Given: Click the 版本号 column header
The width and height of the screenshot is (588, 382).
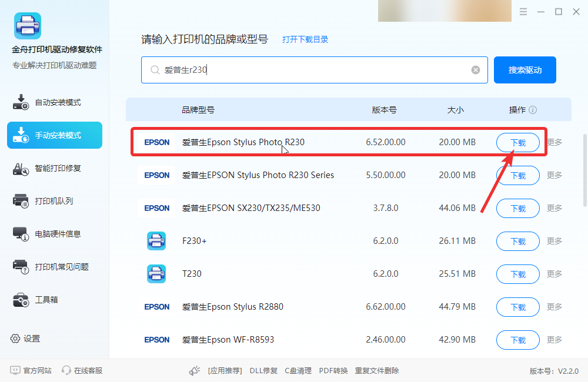Looking at the screenshot, I should (x=384, y=110).
